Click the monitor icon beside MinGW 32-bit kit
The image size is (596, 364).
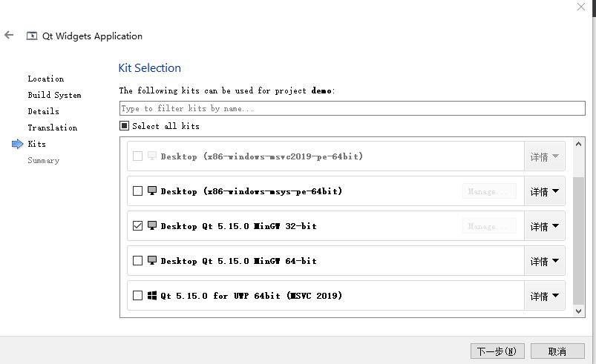click(x=152, y=225)
